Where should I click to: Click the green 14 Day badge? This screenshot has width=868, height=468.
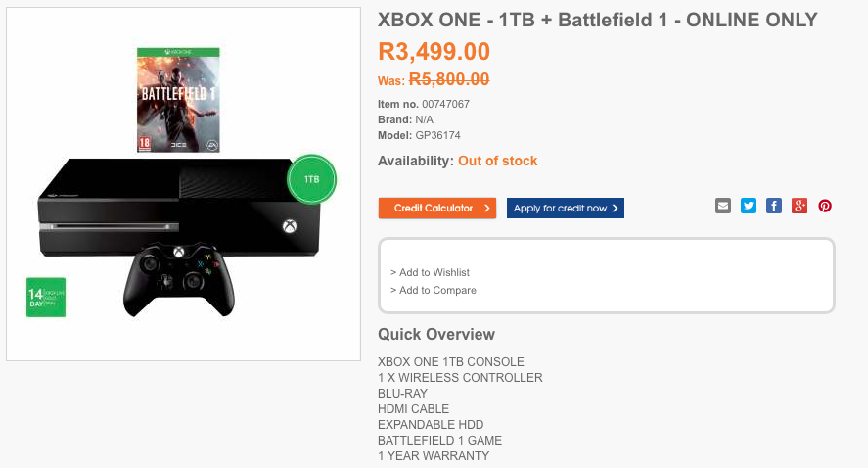point(45,297)
